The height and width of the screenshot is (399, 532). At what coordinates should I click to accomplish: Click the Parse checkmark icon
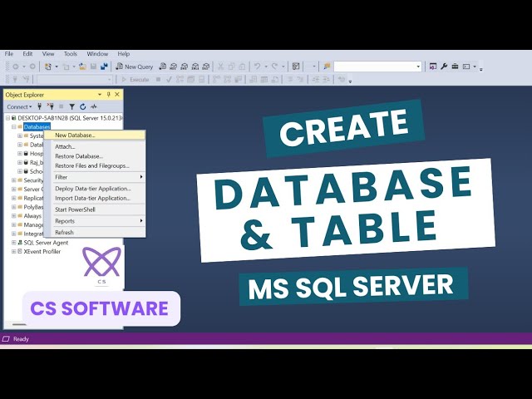[169, 80]
